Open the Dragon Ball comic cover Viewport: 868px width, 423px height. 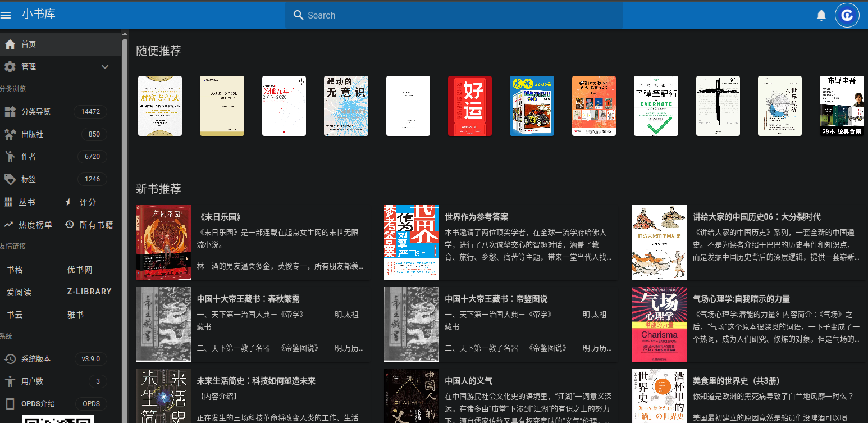(x=532, y=106)
